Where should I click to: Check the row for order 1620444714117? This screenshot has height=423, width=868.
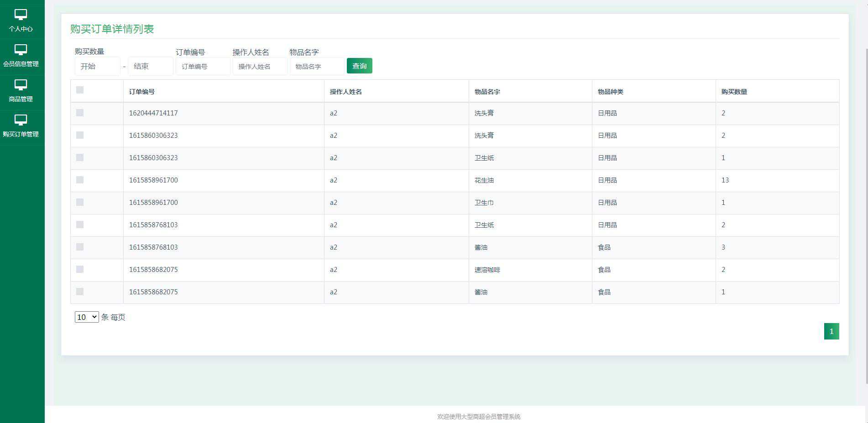point(80,113)
